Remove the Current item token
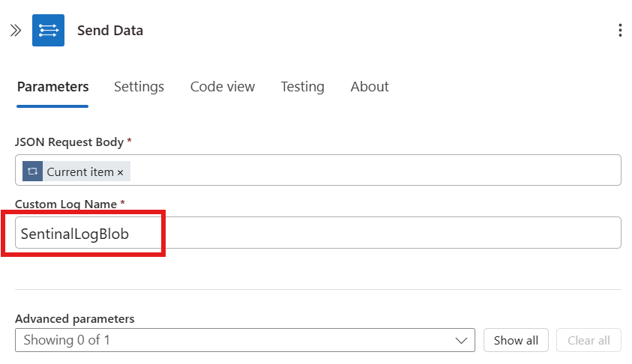The height and width of the screenshot is (364, 632). pos(120,172)
